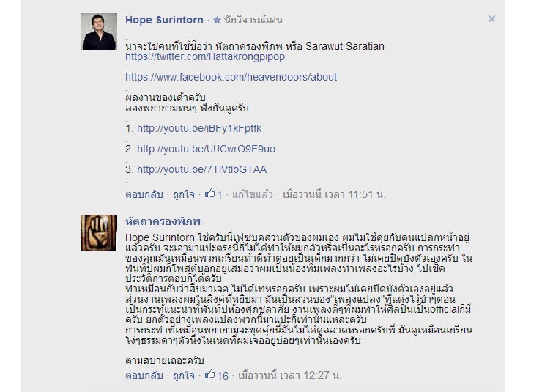Click ตอบกลับ under Hope Surintorn's comment
The height and width of the screenshot is (392, 542).
(x=144, y=195)
